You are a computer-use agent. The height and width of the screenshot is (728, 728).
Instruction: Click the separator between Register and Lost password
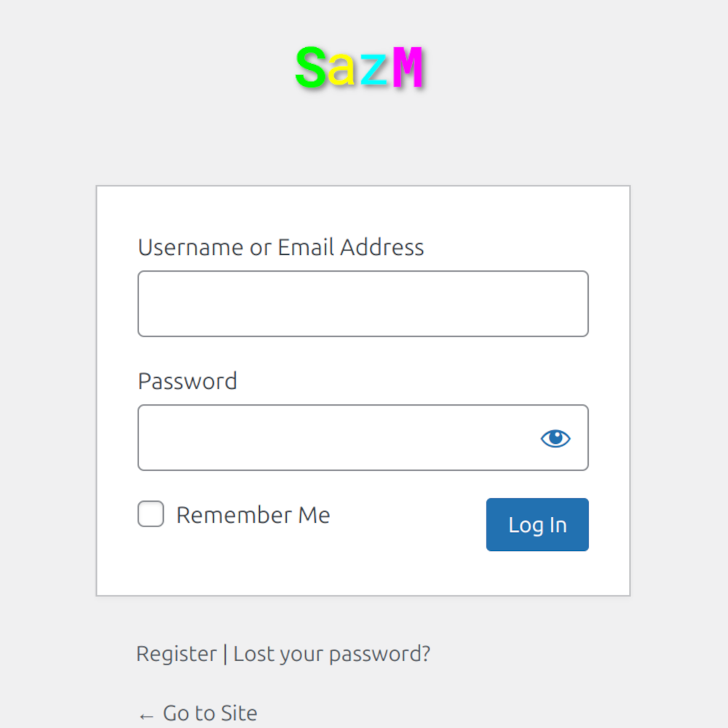coord(225,654)
